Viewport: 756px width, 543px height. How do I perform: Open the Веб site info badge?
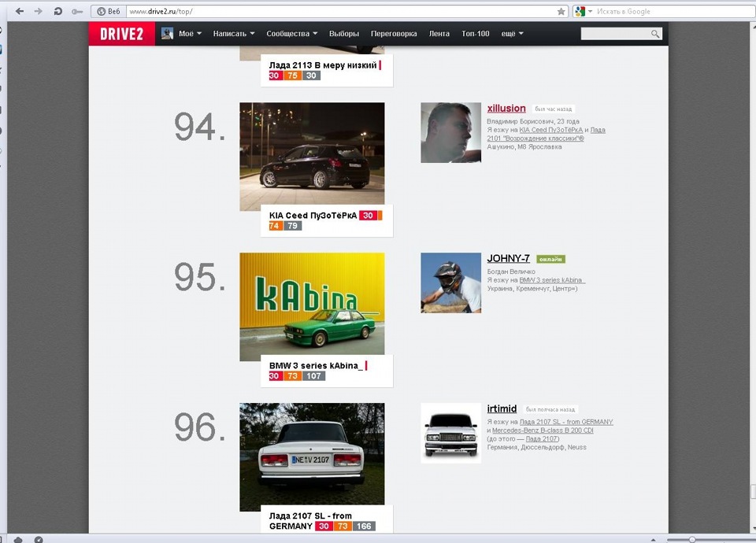click(109, 11)
